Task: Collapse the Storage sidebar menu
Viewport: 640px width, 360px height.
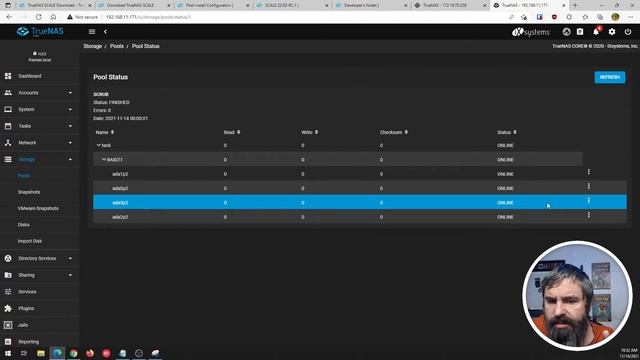Action: pos(40,159)
